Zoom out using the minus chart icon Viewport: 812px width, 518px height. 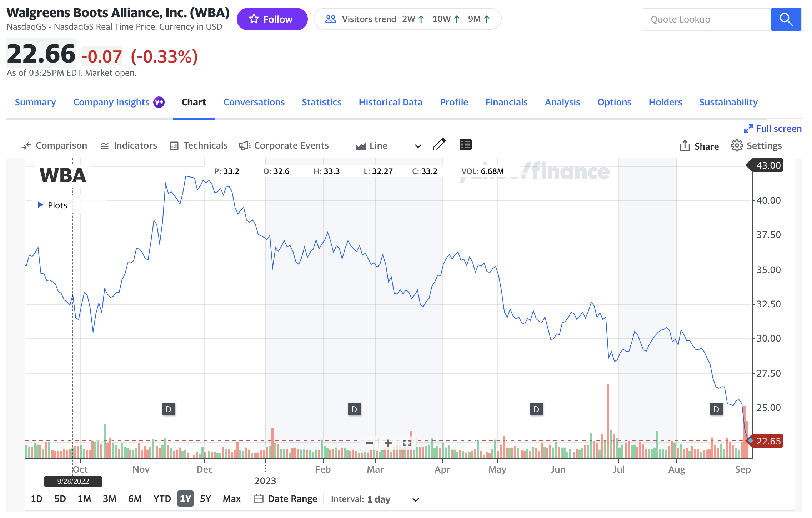(369, 443)
